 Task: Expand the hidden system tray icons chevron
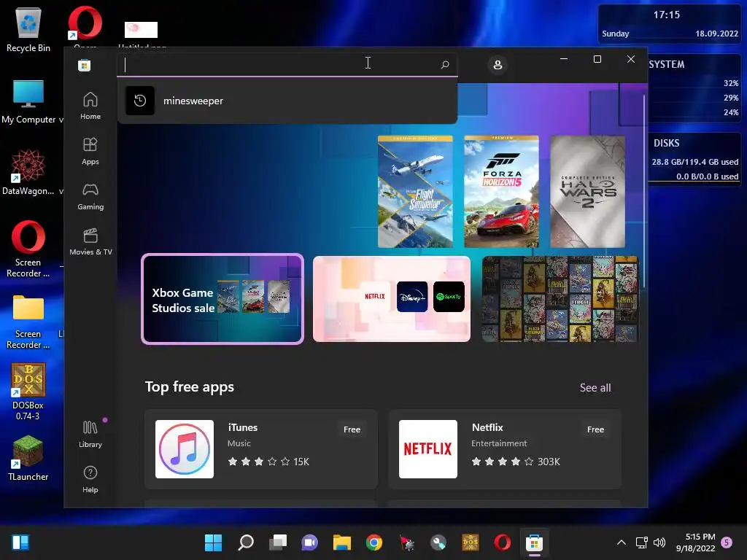(622, 542)
